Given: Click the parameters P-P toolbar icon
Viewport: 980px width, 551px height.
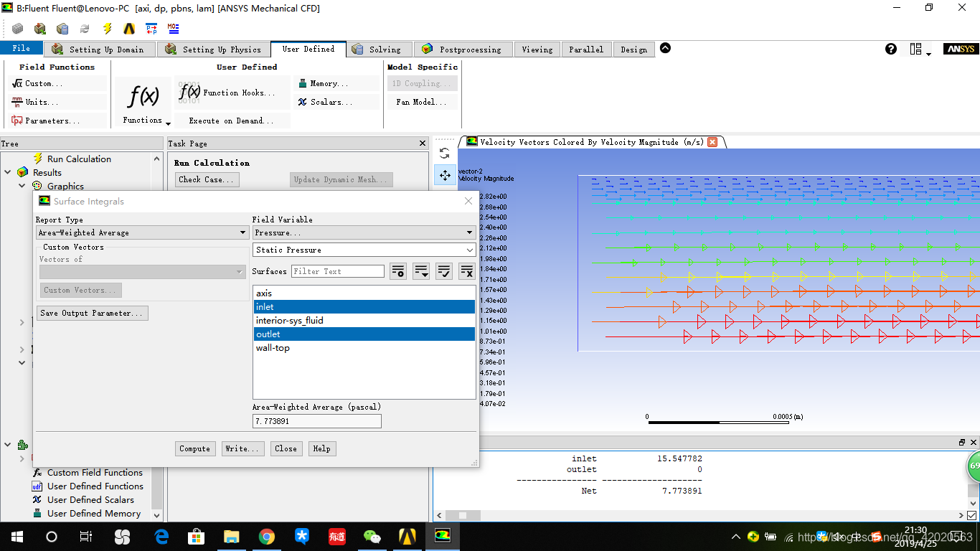Looking at the screenshot, I should 151,29.
